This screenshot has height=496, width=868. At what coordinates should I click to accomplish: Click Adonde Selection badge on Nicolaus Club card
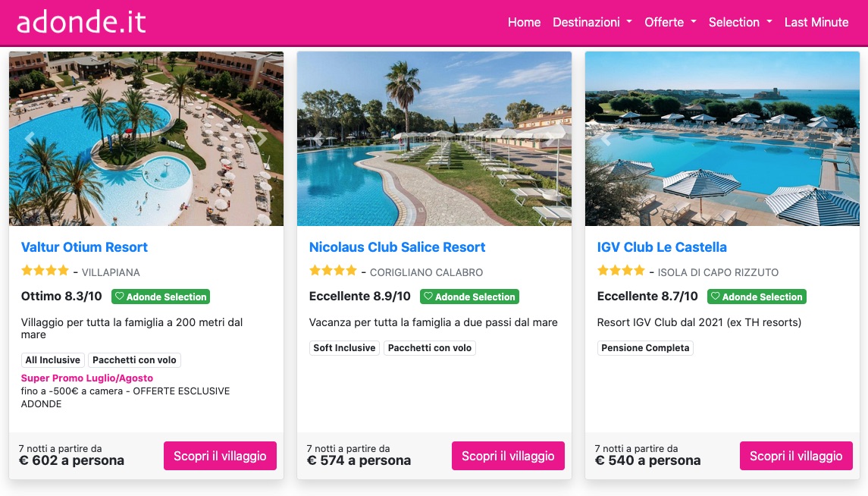469,297
